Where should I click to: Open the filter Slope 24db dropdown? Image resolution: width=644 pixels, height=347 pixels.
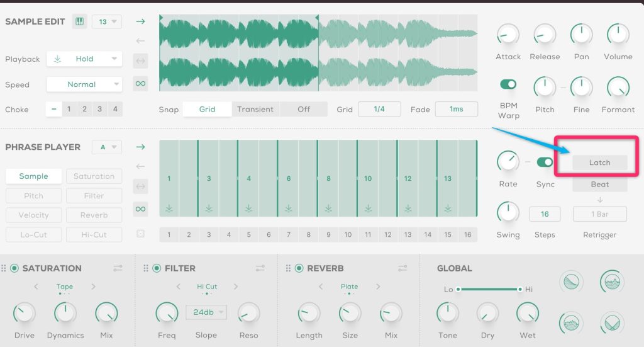point(206,312)
